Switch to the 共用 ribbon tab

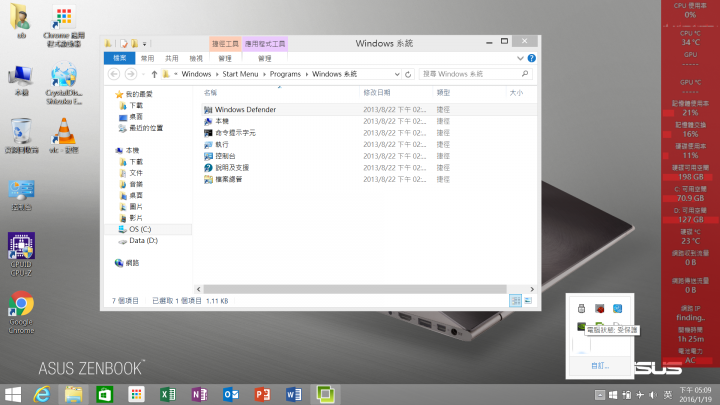(172, 58)
